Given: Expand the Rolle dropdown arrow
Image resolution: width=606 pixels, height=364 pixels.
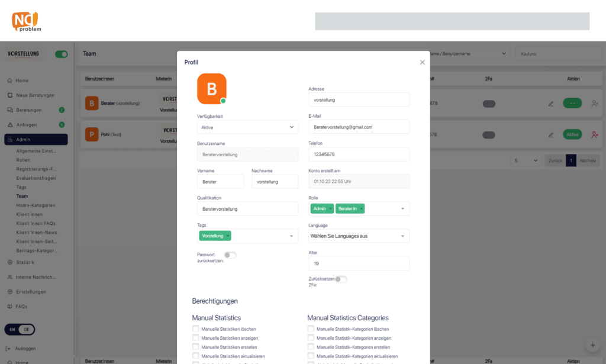Looking at the screenshot, I should tap(402, 209).
